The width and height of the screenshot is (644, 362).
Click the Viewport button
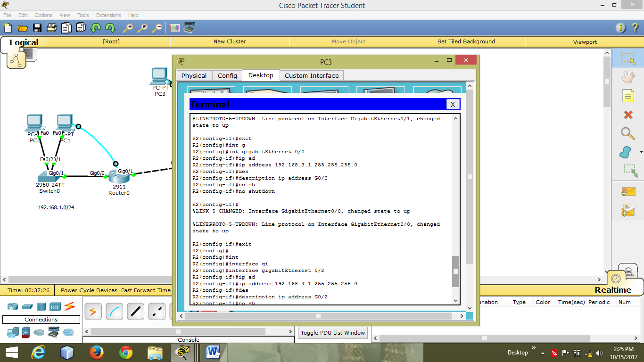(x=585, y=41)
